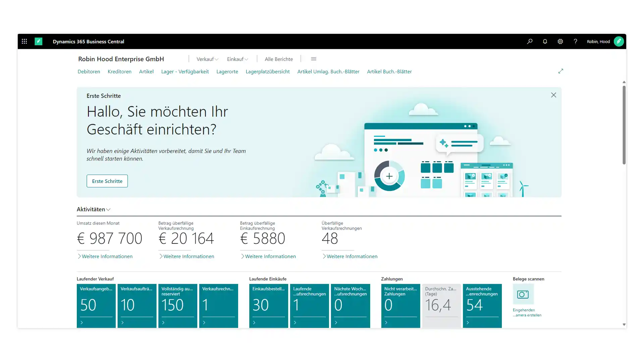Click the Dynamics 365 Business Central title

pos(89,42)
